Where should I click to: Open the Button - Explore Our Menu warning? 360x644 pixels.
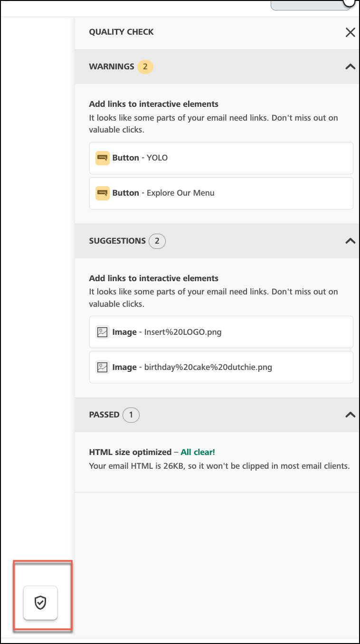click(x=221, y=193)
